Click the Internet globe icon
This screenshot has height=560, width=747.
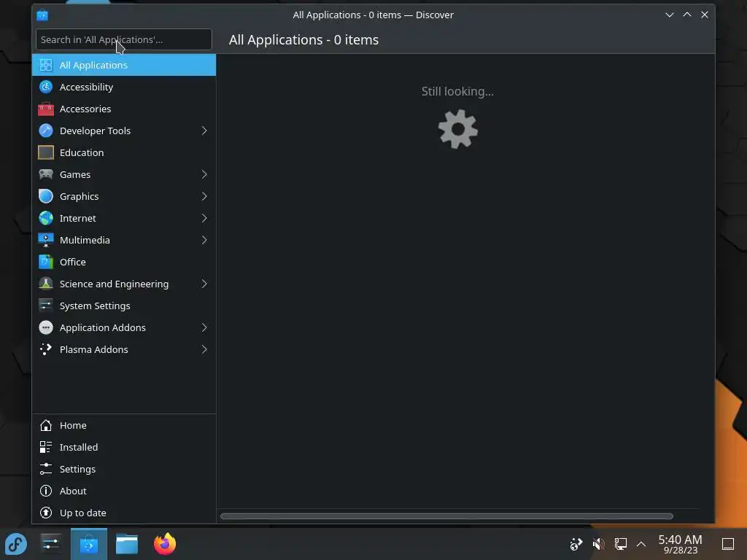46,218
